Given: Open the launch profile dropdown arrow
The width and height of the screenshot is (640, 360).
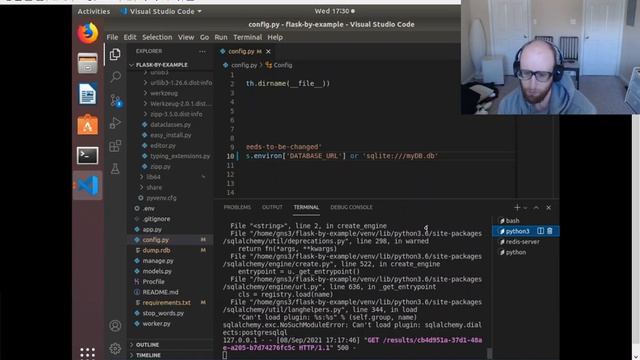Looking at the screenshot, I should point(525,208).
